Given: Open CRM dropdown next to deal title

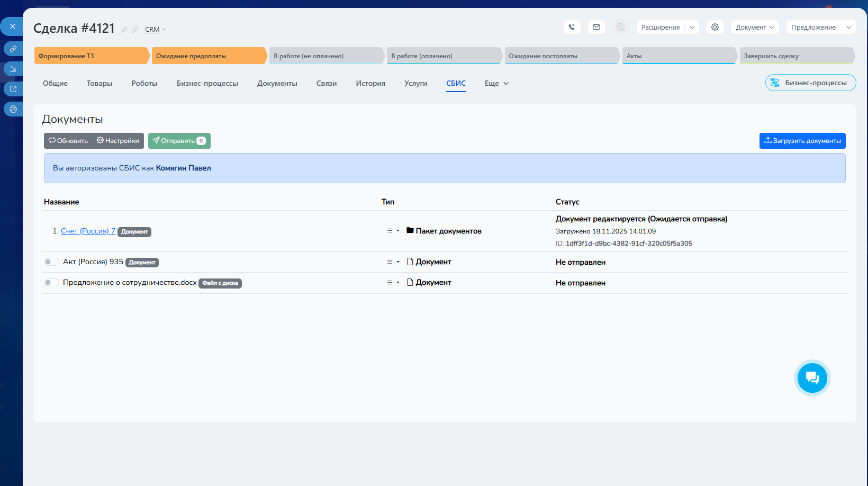Looking at the screenshot, I should (x=156, y=30).
